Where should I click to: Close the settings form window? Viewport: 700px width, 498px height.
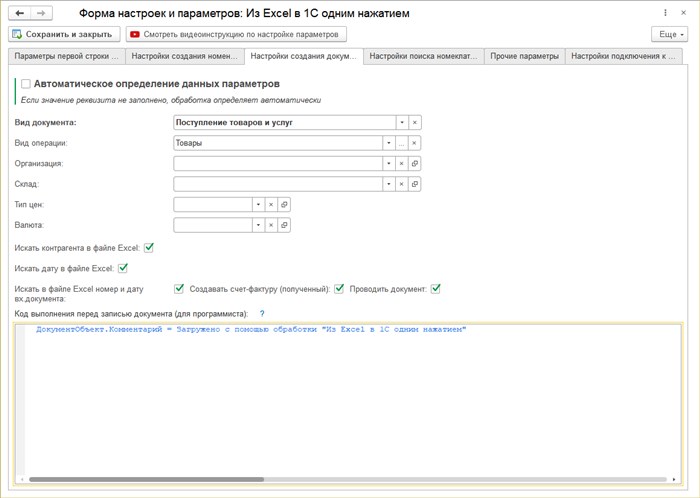tap(683, 13)
